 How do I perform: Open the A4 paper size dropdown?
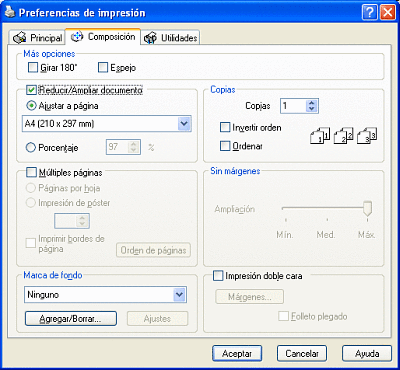pos(184,124)
